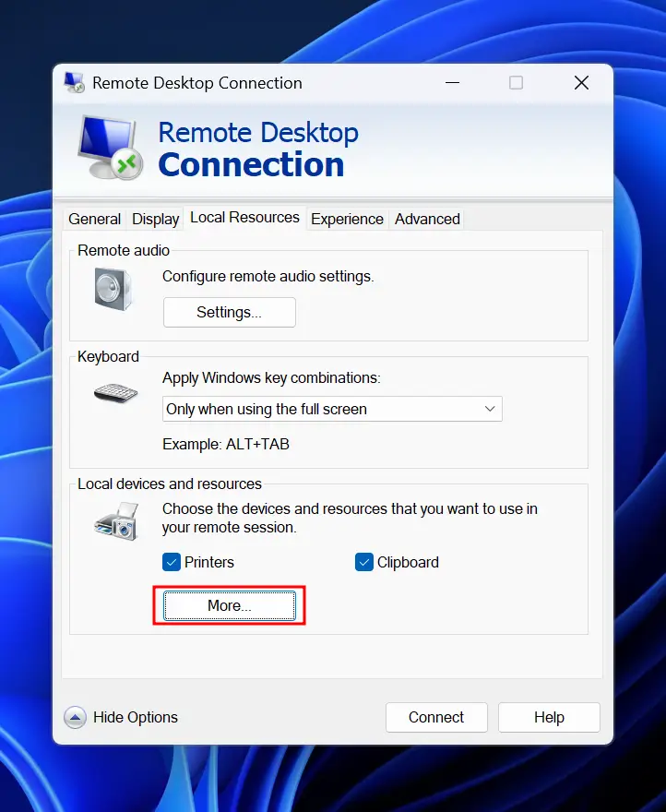Viewport: 666px width, 812px height.
Task: Click 'Apply Windows key combinations:' label
Action: click(271, 378)
